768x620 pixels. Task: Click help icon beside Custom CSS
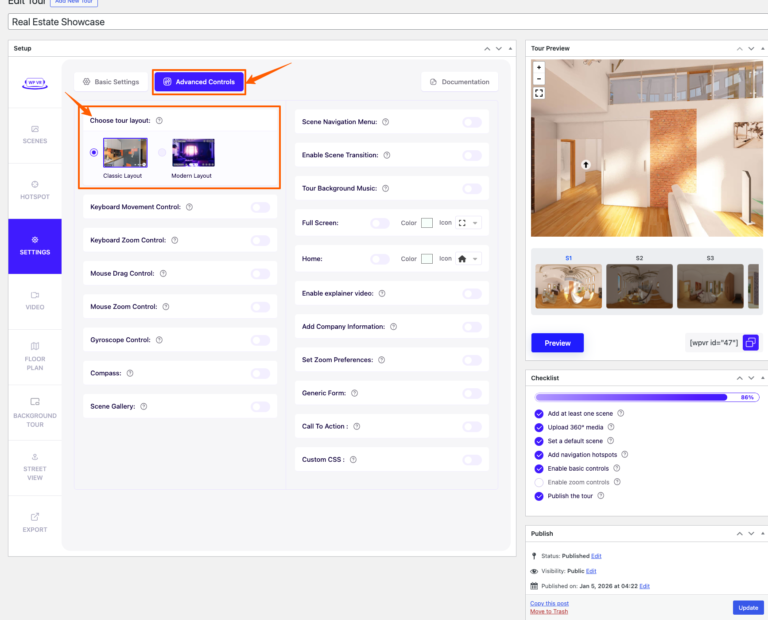(353, 460)
